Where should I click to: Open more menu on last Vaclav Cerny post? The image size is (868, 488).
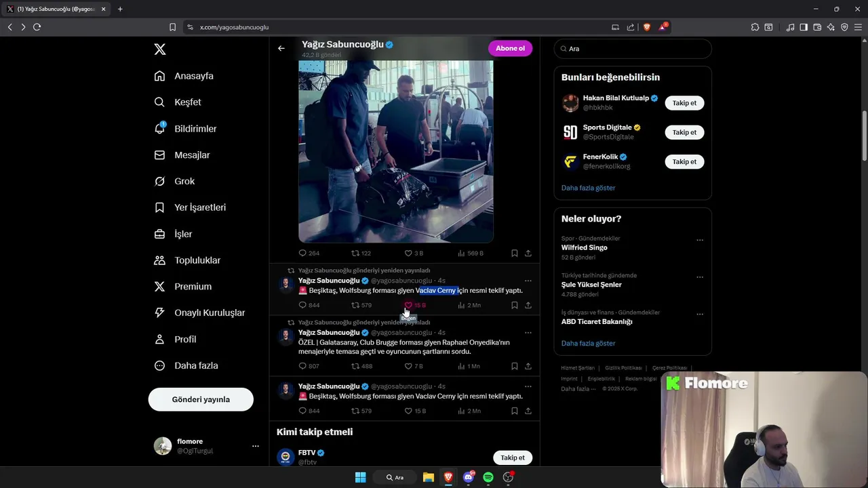528,386
